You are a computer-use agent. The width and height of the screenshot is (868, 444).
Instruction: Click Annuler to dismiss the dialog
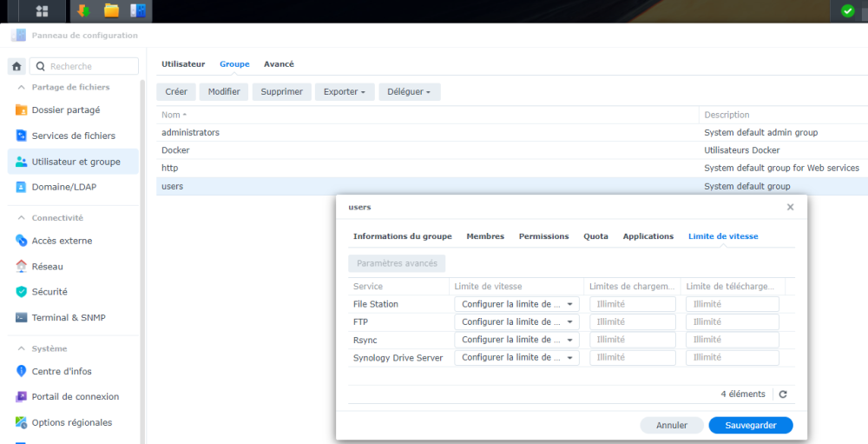[x=671, y=426]
